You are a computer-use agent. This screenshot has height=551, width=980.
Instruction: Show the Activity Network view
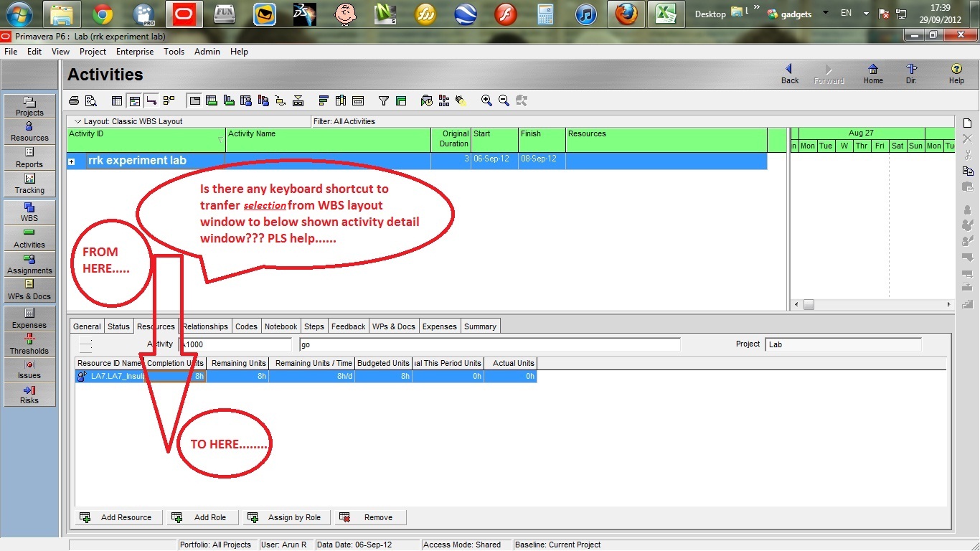click(169, 100)
